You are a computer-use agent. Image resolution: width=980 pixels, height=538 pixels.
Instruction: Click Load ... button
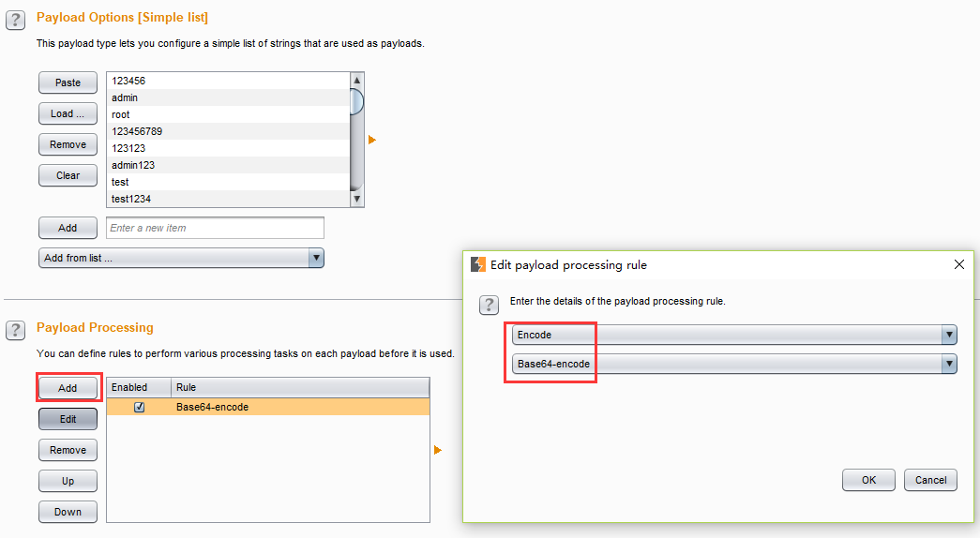pos(68,113)
